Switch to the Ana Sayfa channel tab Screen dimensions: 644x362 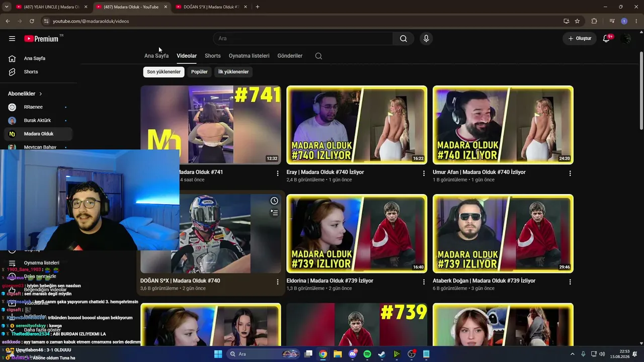156,56
